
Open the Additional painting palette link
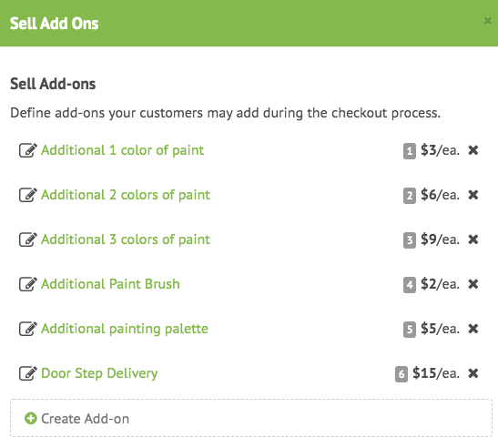point(125,329)
